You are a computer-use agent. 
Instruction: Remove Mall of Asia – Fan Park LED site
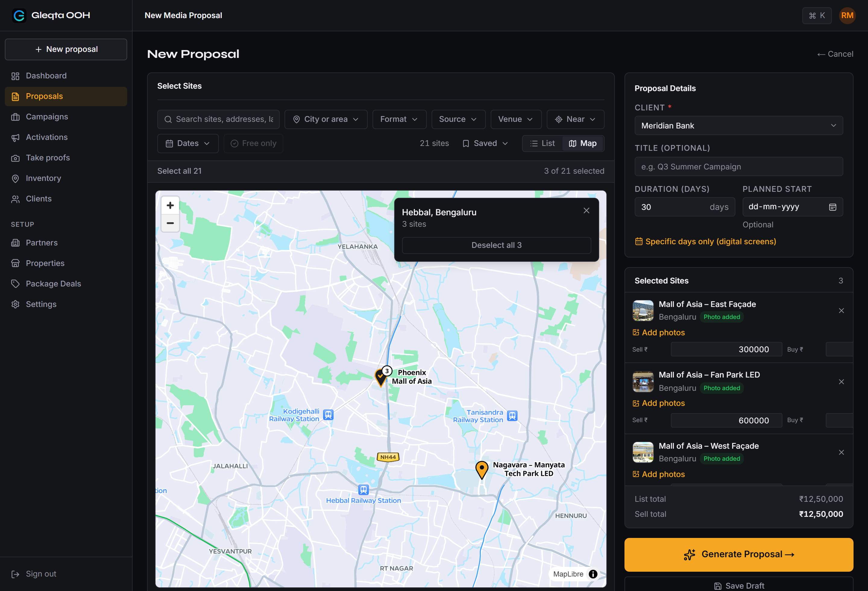coord(841,381)
